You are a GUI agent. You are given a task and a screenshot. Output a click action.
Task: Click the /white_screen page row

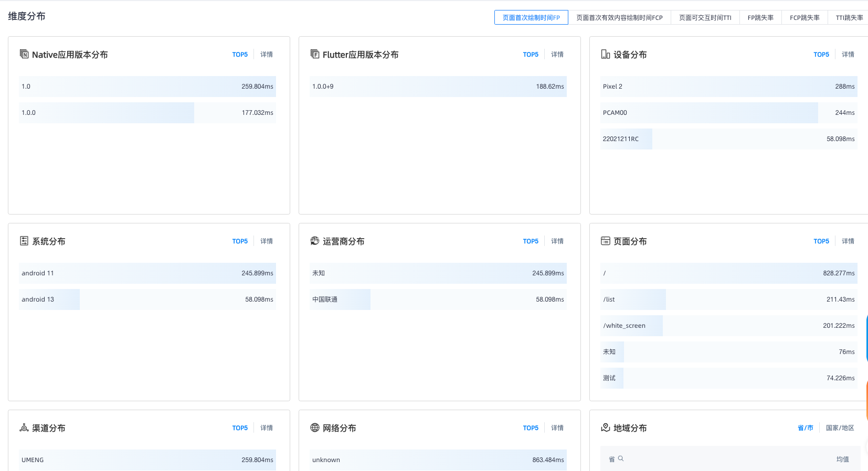(x=729, y=326)
